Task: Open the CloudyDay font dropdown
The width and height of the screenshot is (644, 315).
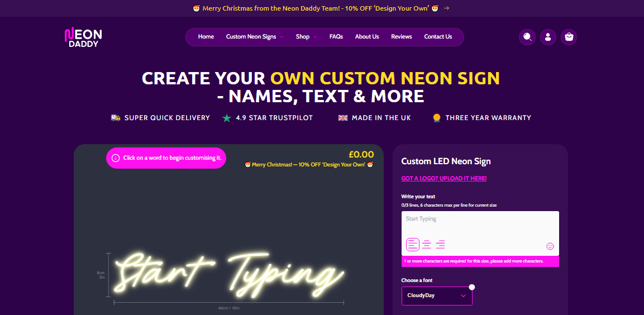Action: pos(437,295)
